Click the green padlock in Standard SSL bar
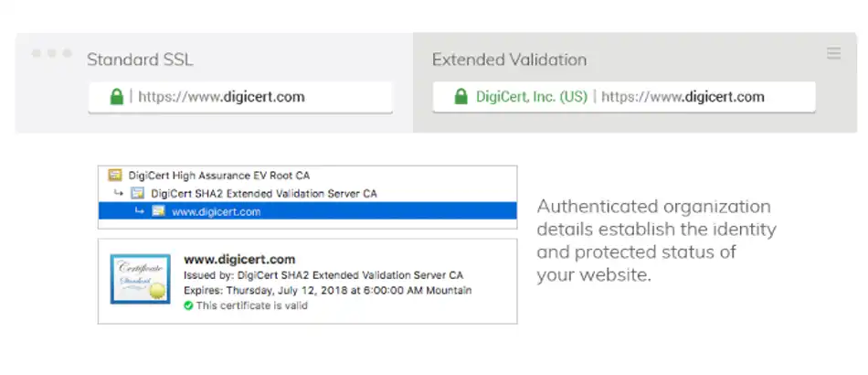Image resolution: width=868 pixels, height=375 pixels. 116,96
